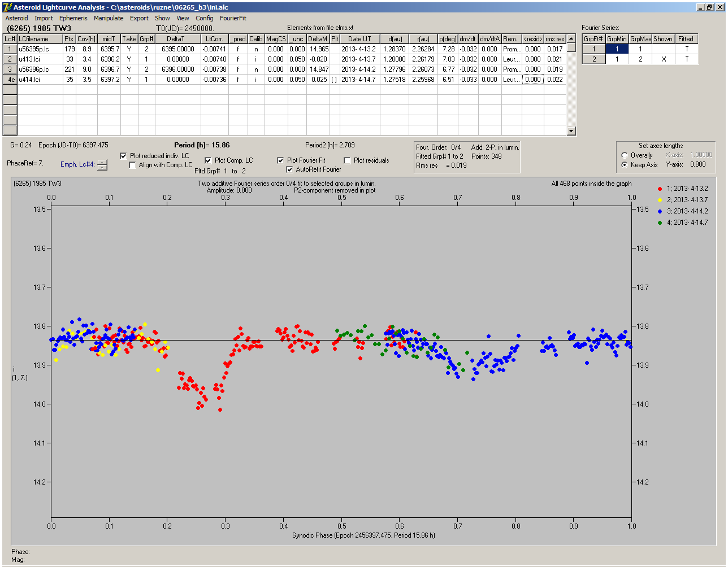This screenshot has width=728, height=567.
Task: Click the G= 0.24 label
Action: click(20, 145)
